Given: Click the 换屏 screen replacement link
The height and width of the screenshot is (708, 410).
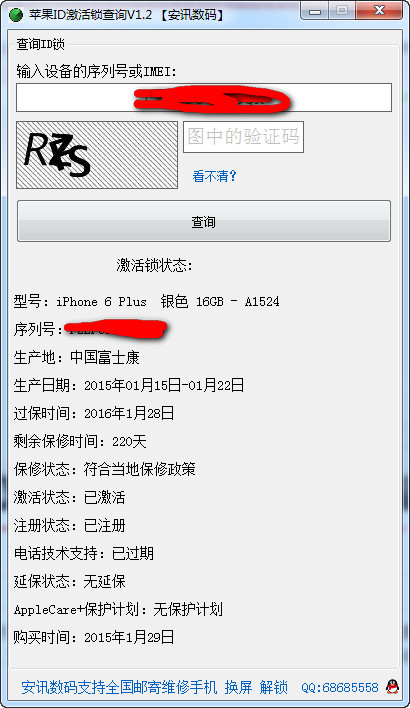Looking at the screenshot, I should tap(238, 687).
